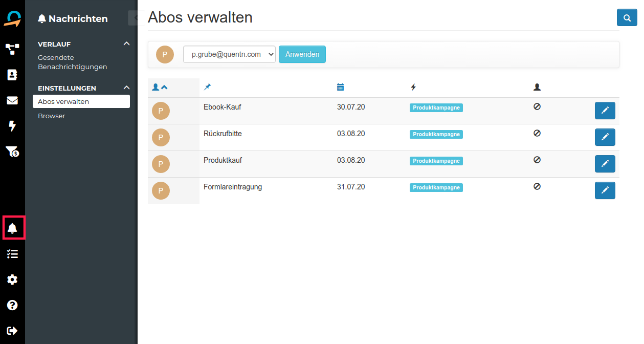Open Gesendete Benachrichtigungen

[73, 62]
